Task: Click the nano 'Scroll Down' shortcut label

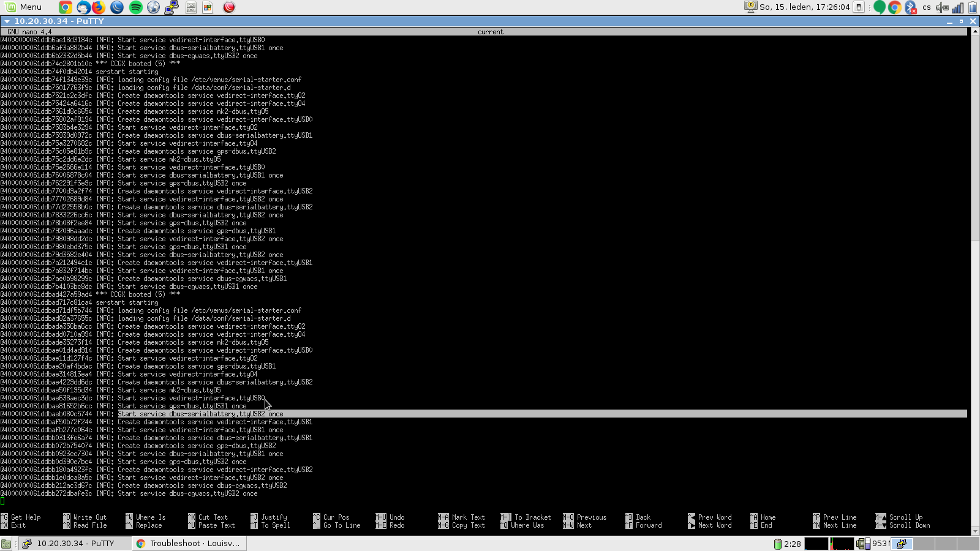Action: pos(910,525)
